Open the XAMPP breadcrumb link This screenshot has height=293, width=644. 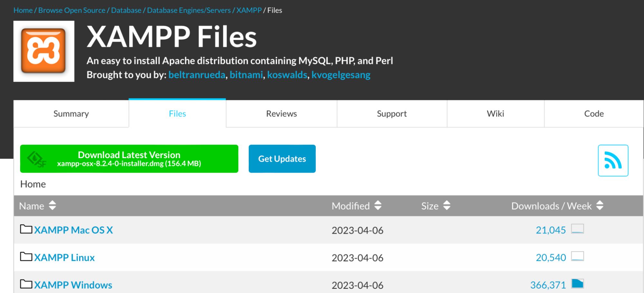click(x=249, y=10)
